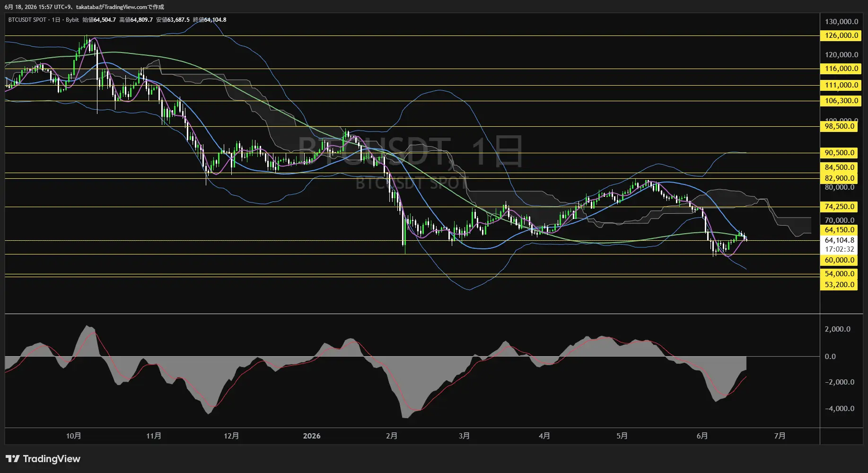Click the 11月 time axis label
The width and height of the screenshot is (868, 473).
point(154,436)
